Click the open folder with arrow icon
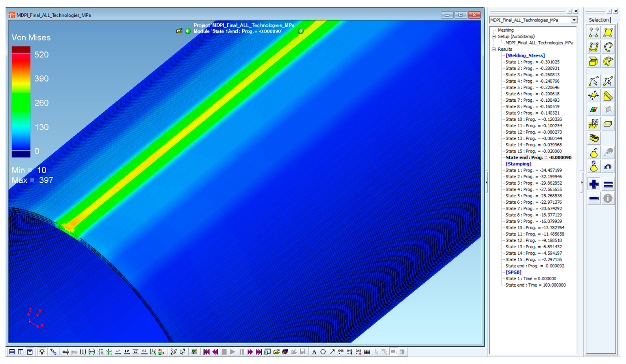The width and height of the screenshot is (626, 364). (276, 352)
